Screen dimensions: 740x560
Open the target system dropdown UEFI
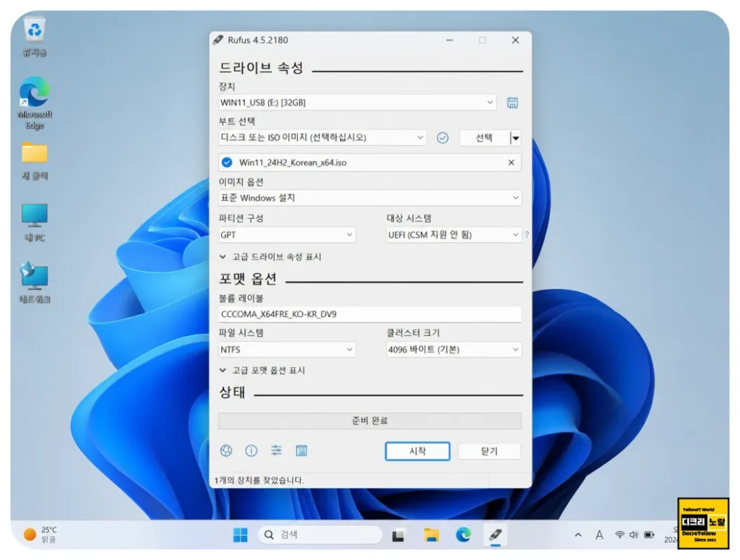(454, 234)
